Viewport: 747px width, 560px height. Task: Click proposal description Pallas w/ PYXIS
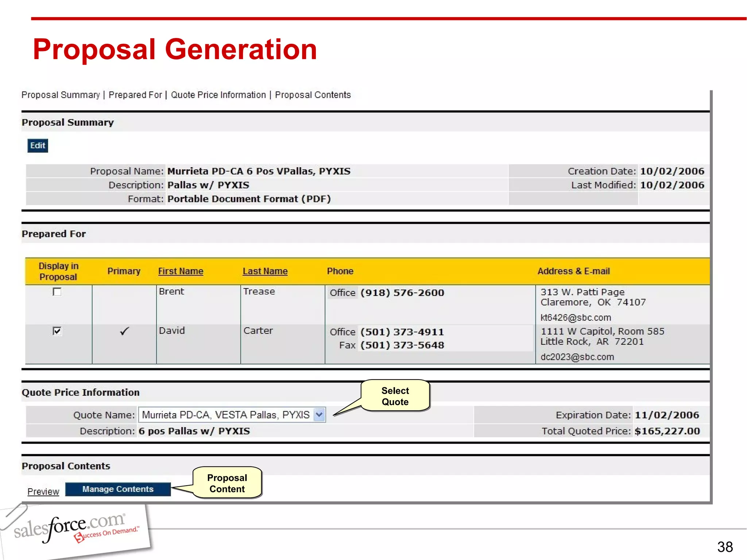[x=208, y=185]
